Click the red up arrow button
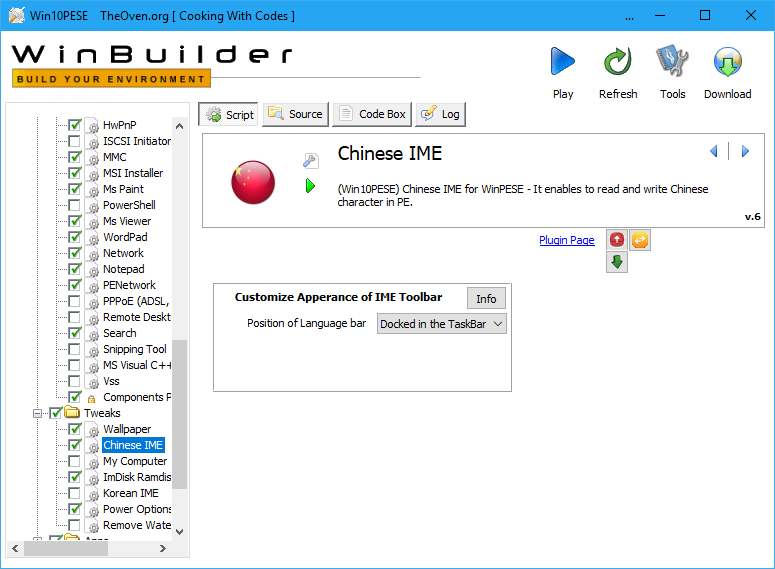The height and width of the screenshot is (569, 775). 617,240
